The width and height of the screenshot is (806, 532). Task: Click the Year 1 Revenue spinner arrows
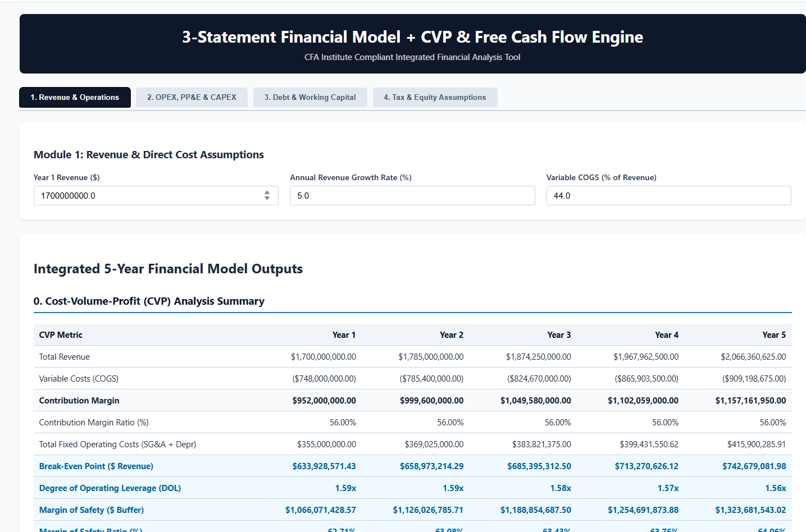click(267, 195)
